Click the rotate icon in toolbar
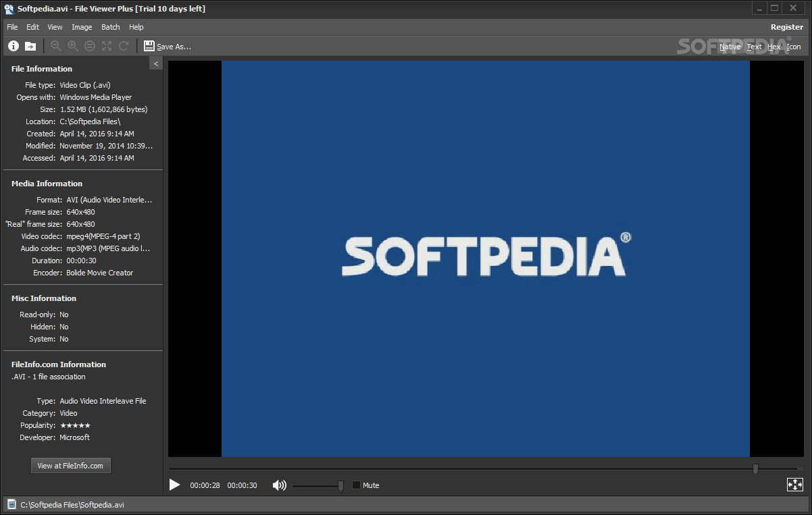 pyautogui.click(x=124, y=46)
